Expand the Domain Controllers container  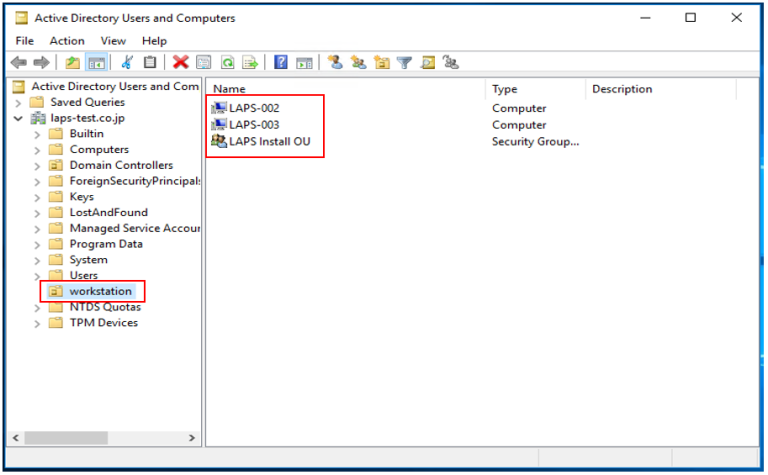click(37, 165)
